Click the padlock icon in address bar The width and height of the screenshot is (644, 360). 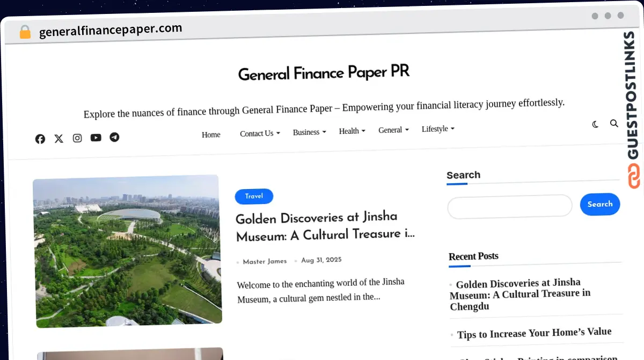(25, 32)
